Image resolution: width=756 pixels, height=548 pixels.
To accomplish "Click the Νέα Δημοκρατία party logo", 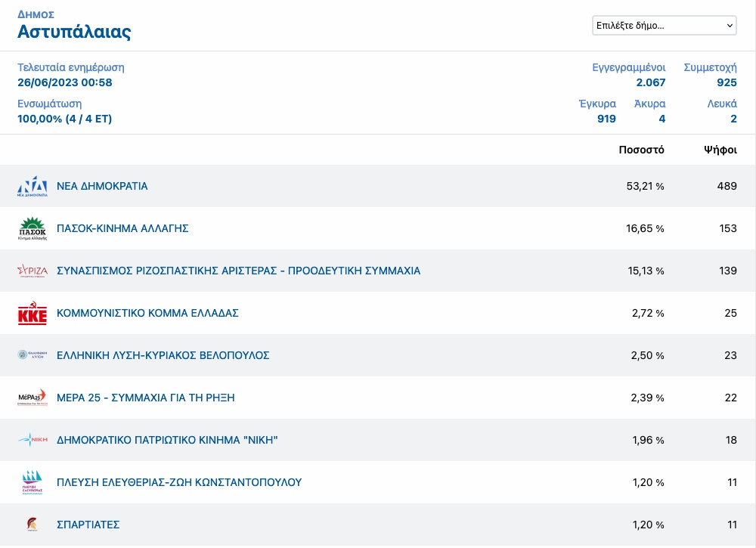I will (33, 186).
